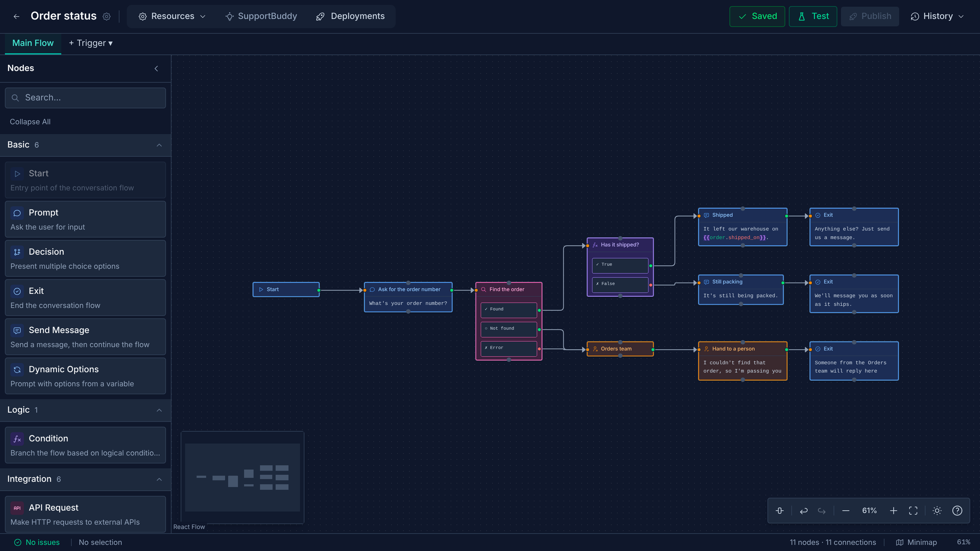This screenshot has width=980, height=551.
Task: Open help question mark icon
Action: 957,511
